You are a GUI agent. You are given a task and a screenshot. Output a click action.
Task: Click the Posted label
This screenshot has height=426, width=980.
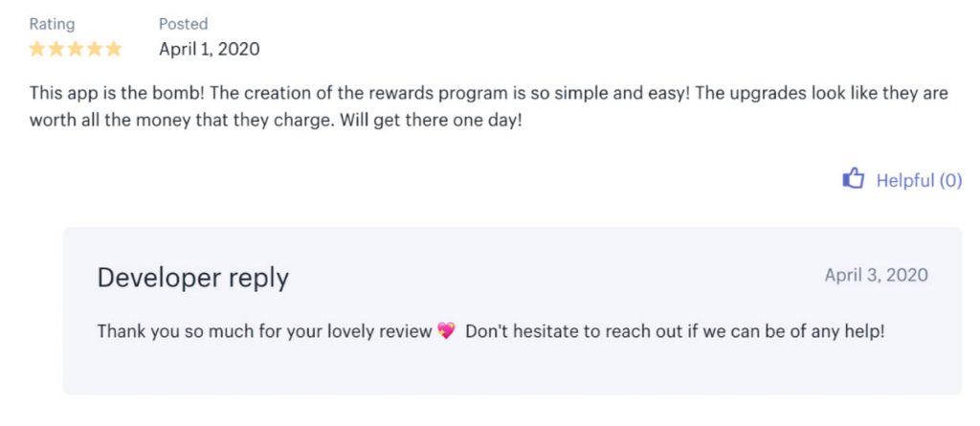tap(183, 24)
